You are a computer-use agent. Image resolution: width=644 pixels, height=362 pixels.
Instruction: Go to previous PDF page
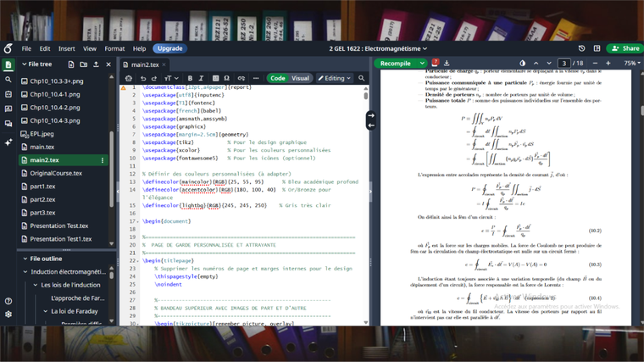click(536, 64)
